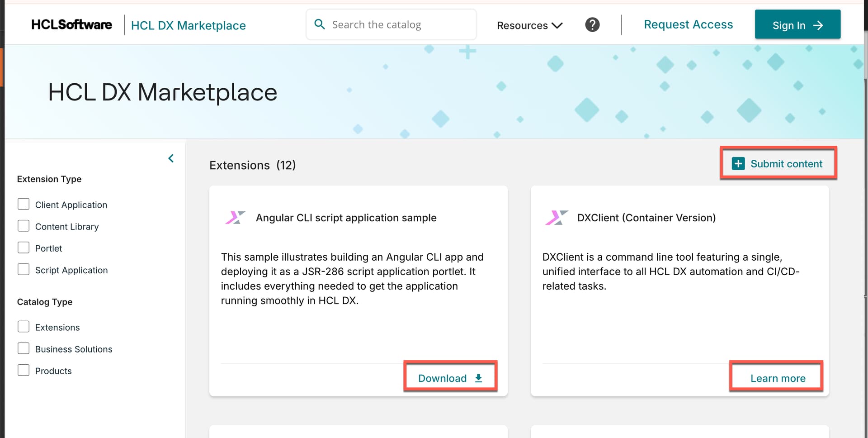Open the help question mark icon
This screenshot has width=868, height=438.
pyautogui.click(x=592, y=24)
